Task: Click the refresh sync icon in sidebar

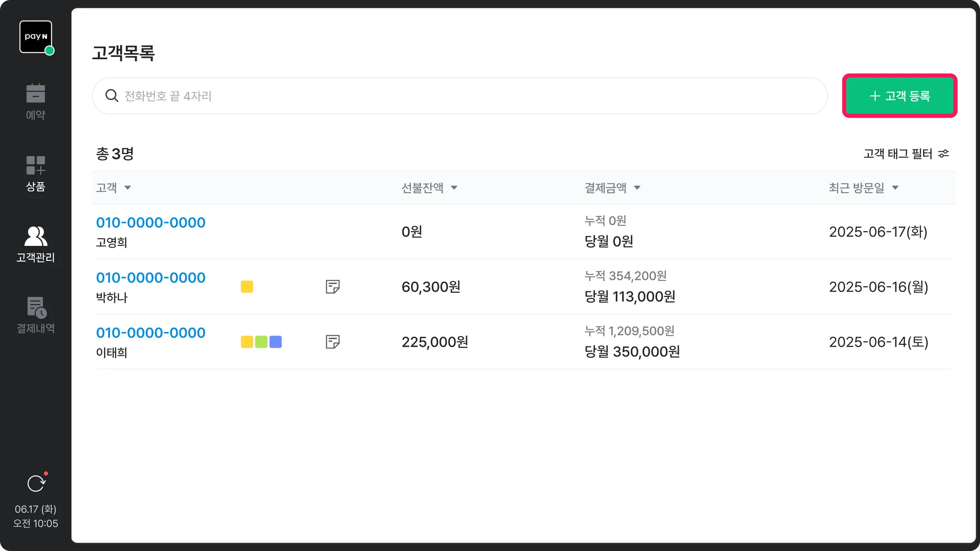Action: [x=36, y=484]
